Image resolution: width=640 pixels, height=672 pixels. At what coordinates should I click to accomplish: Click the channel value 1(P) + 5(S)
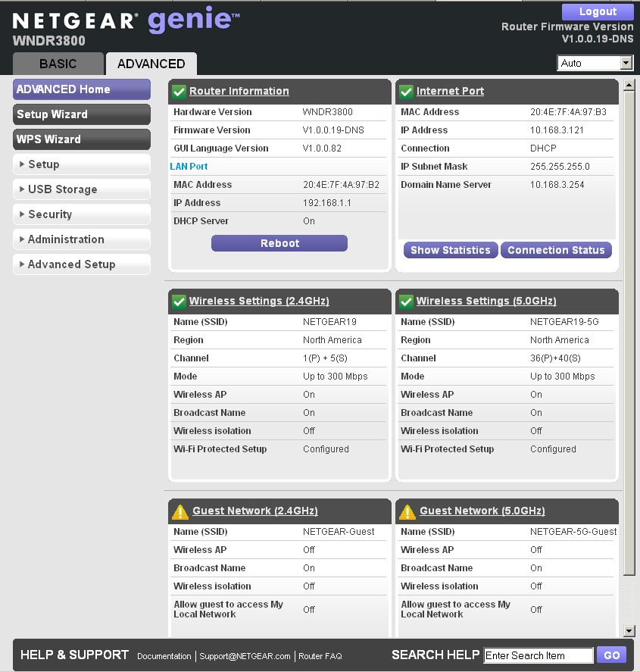tap(325, 358)
